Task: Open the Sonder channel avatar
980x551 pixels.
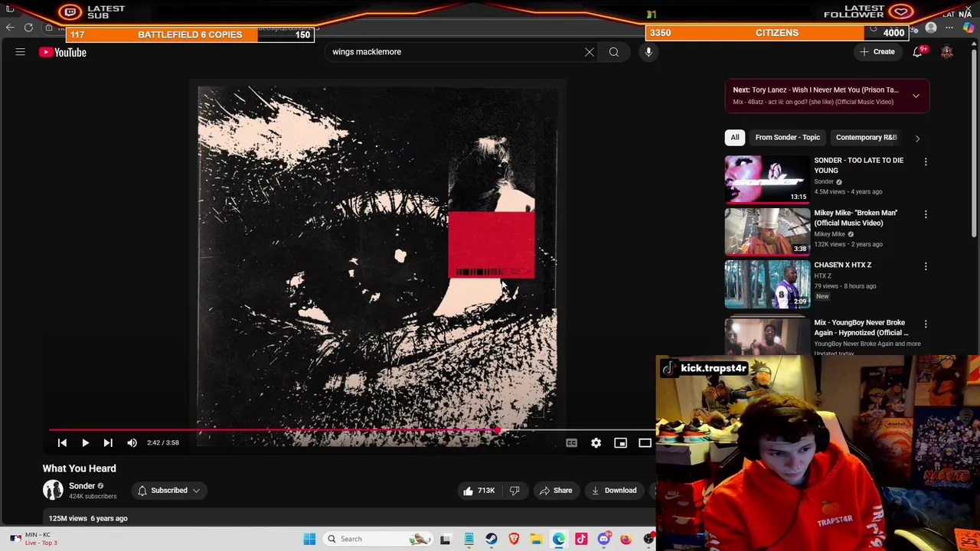Action: point(53,490)
